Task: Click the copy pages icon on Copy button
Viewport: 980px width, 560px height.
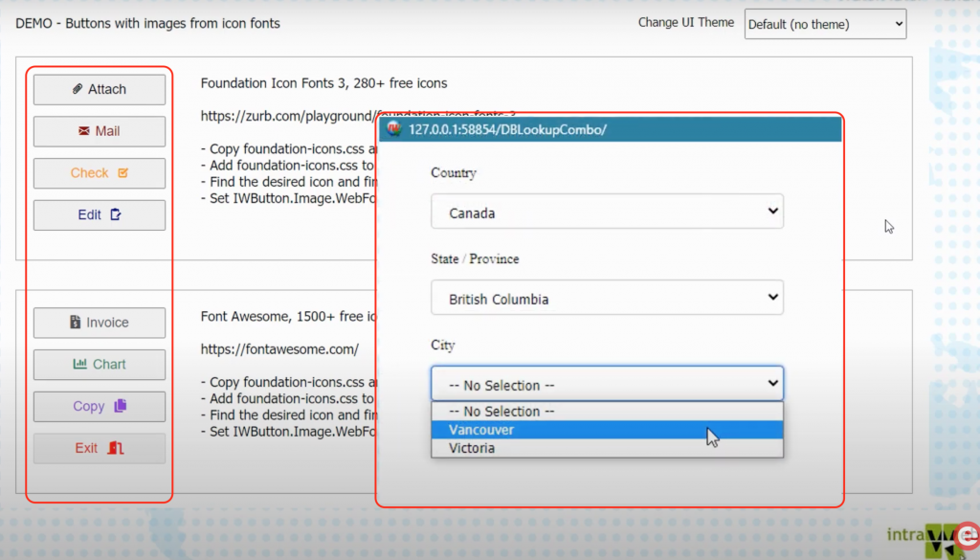Action: (120, 406)
